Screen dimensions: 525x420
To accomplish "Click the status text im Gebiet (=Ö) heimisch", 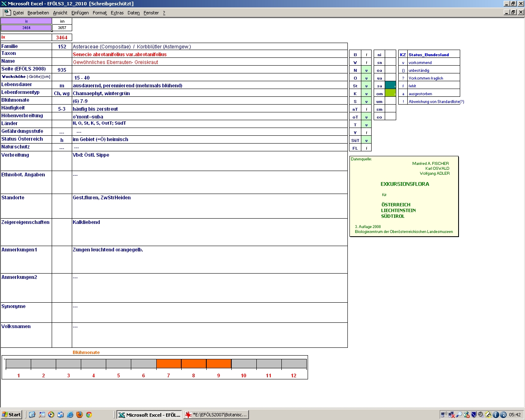I will click(100, 139).
